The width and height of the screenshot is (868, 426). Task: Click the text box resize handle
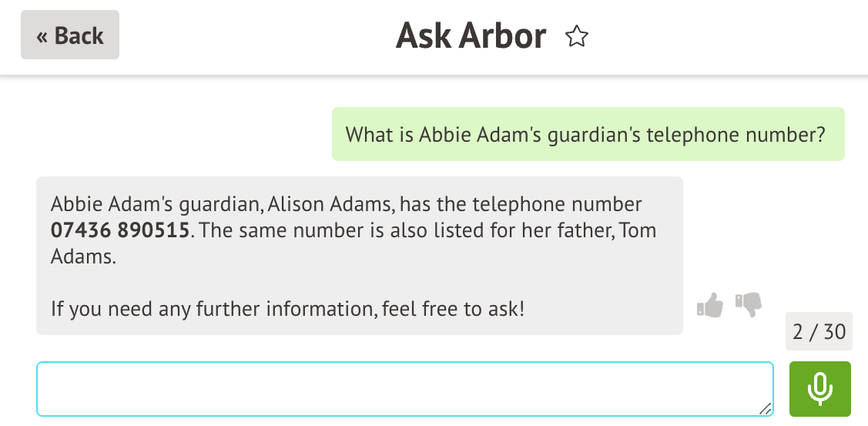pos(764,408)
